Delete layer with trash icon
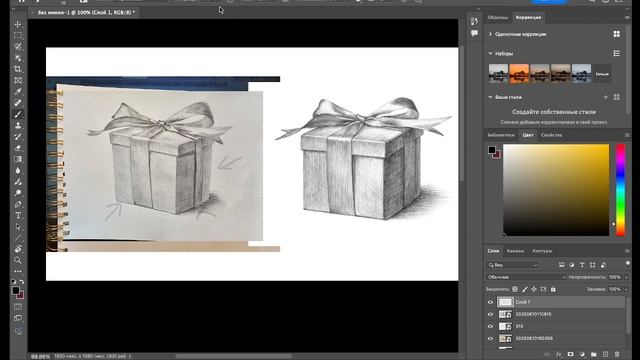The width and height of the screenshot is (640, 360). [617, 354]
